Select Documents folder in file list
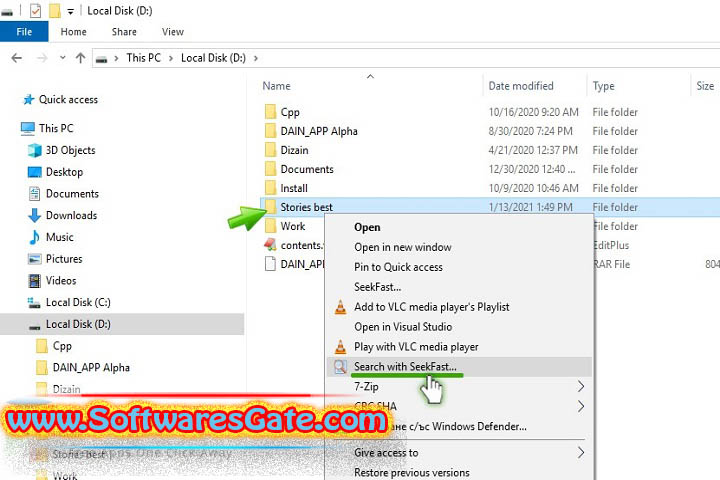The height and width of the screenshot is (480, 720). tap(307, 169)
